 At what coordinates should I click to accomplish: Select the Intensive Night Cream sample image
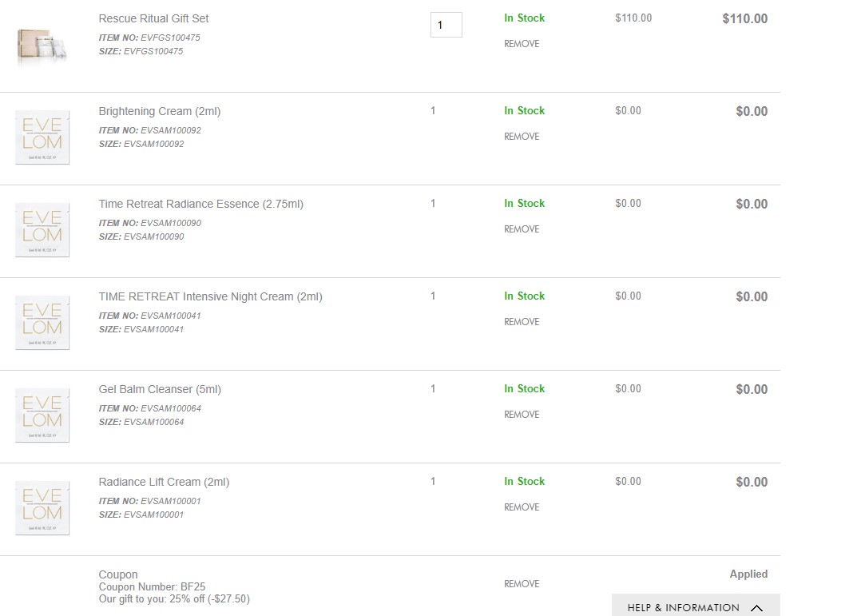(x=42, y=323)
